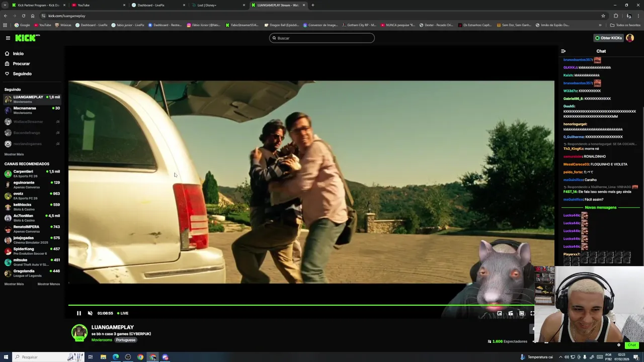Unmute the stream volume icon

point(90,313)
